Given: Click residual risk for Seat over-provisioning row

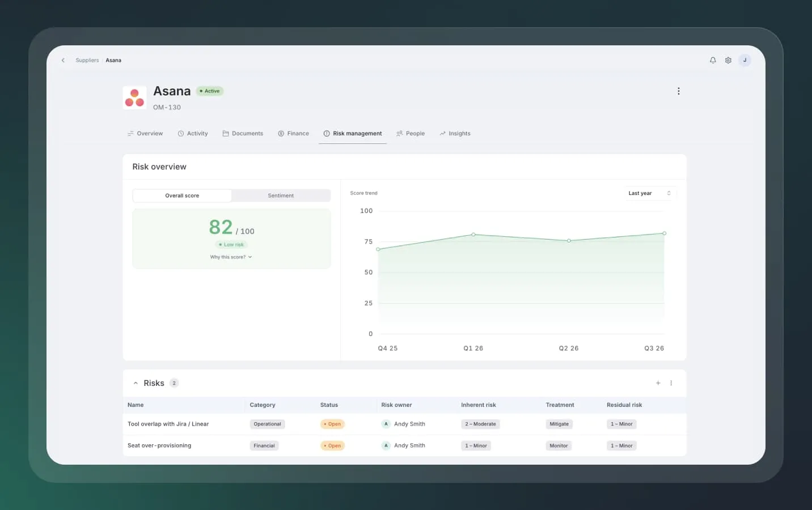Looking at the screenshot, I should coord(621,446).
